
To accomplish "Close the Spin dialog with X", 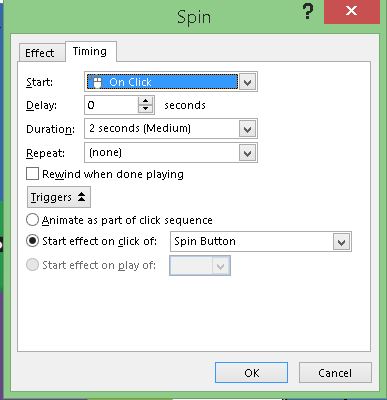I will click(352, 11).
